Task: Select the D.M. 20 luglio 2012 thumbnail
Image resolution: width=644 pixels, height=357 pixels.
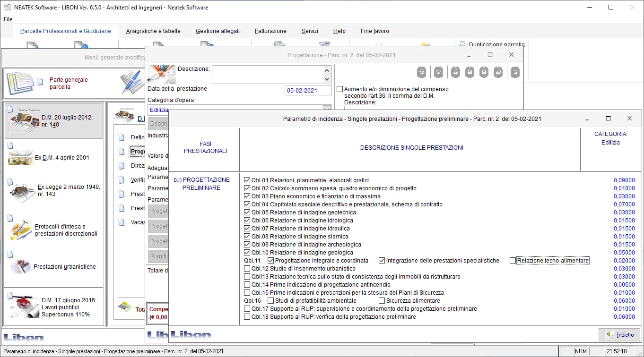Action: tap(24, 120)
